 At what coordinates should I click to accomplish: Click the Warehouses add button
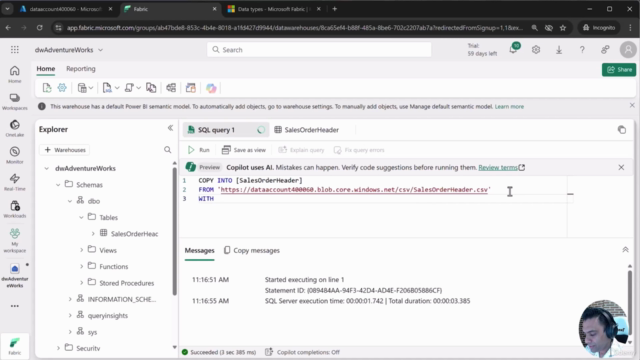click(65, 150)
